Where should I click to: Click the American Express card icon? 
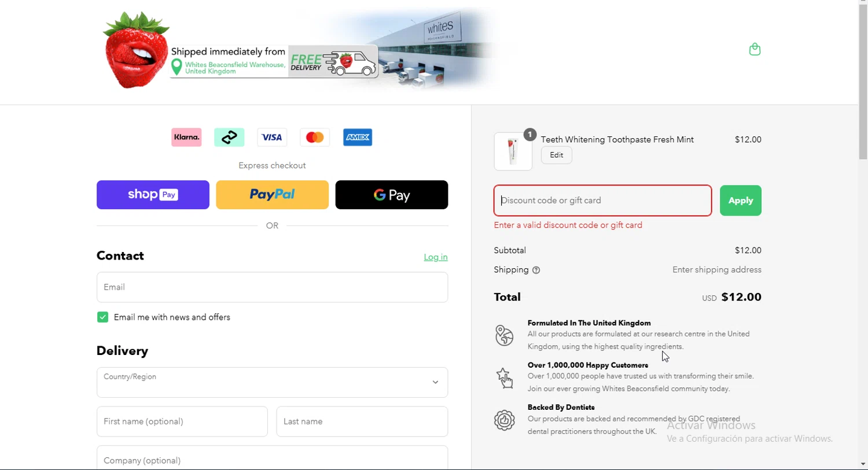coord(358,137)
